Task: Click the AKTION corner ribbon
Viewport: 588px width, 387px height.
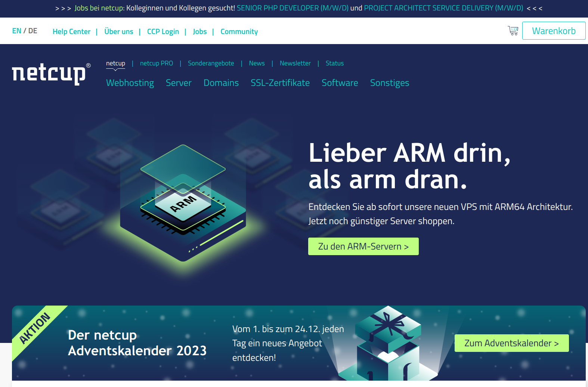Action: 35,328
